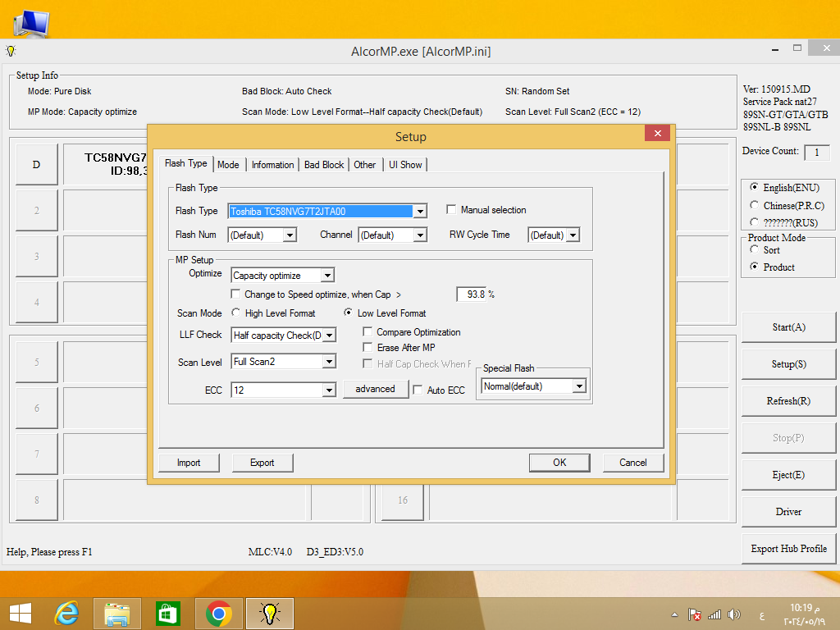Enable Erase After MP checkbox
This screenshot has height=630, width=840.
tap(367, 347)
